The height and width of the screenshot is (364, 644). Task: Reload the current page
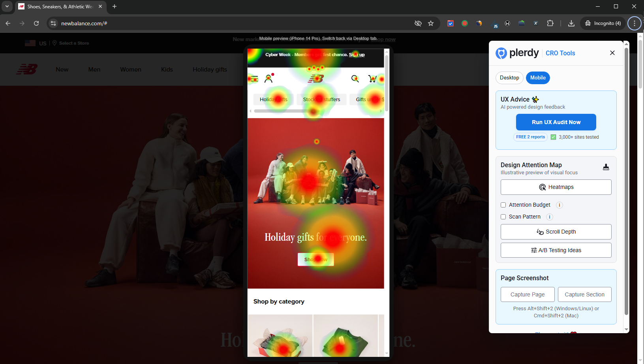click(x=36, y=23)
